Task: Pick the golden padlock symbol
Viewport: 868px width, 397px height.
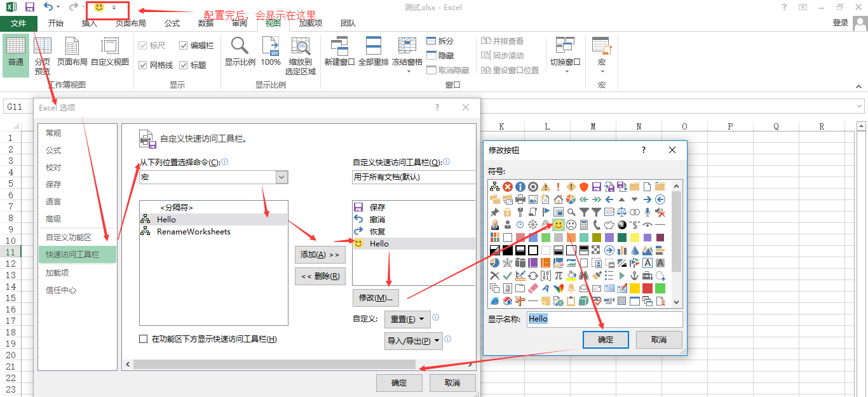Action: pyautogui.click(x=508, y=212)
